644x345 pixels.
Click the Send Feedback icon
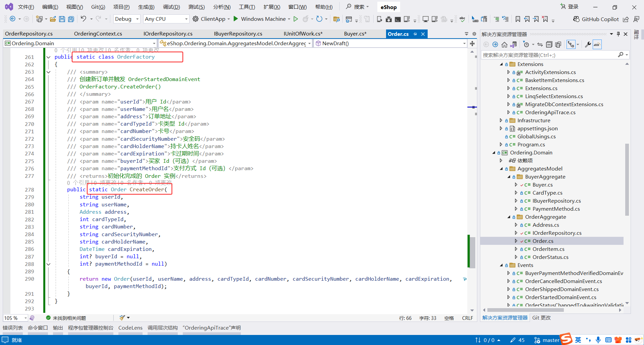coord(636,19)
